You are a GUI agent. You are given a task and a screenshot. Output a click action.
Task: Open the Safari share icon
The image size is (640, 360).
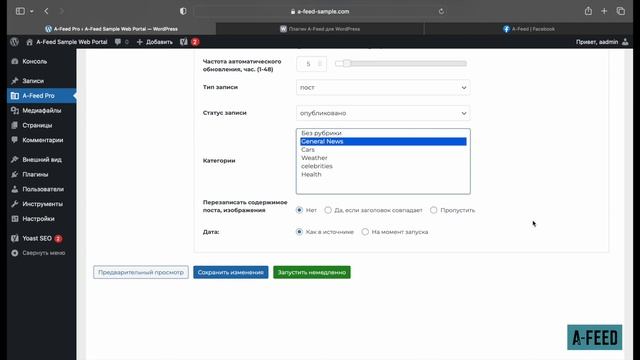click(588, 11)
